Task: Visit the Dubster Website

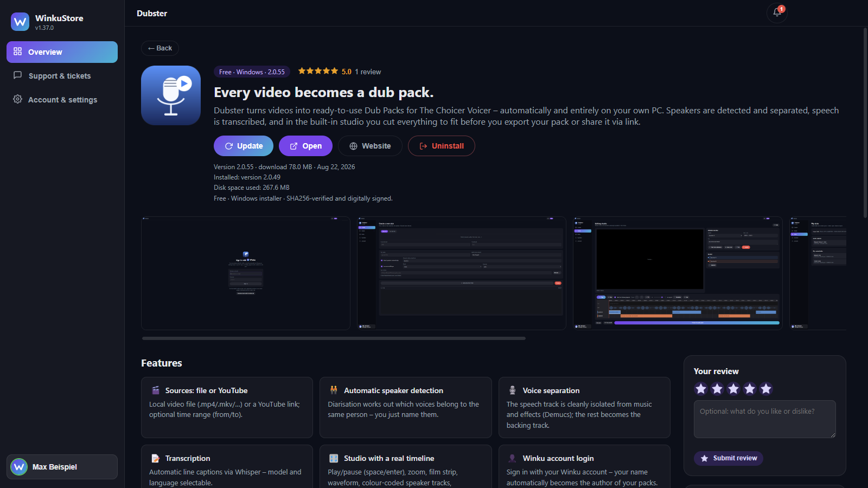Action: 370,146
